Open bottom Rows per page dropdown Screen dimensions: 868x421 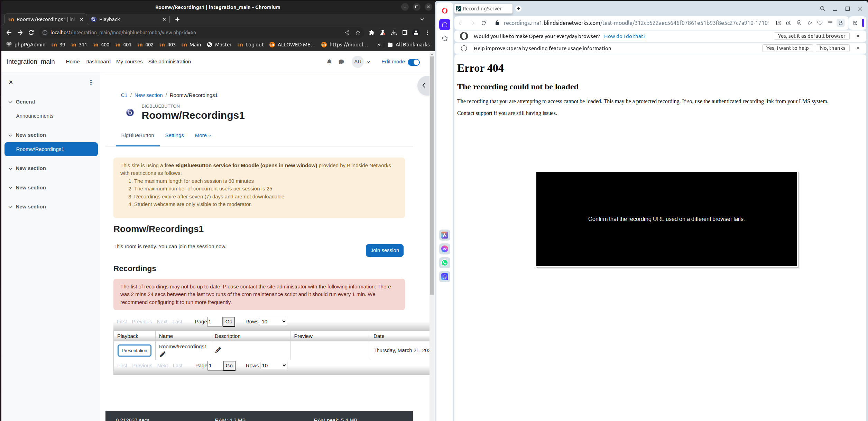coord(274,366)
